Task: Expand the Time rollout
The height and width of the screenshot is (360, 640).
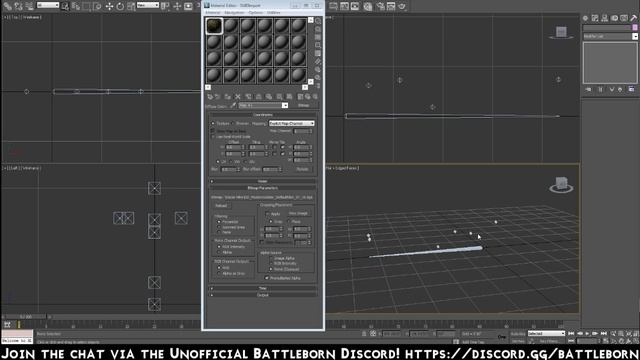Action: click(263, 288)
